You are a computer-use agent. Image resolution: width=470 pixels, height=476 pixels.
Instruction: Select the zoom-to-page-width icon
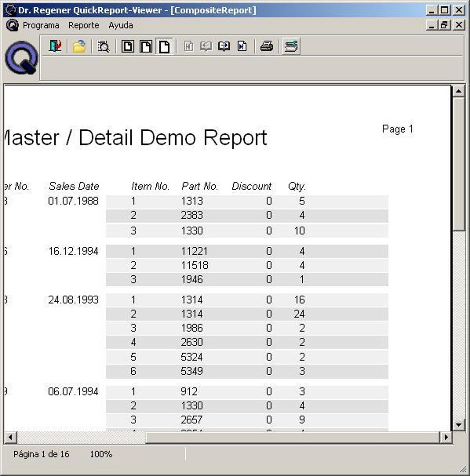click(146, 46)
